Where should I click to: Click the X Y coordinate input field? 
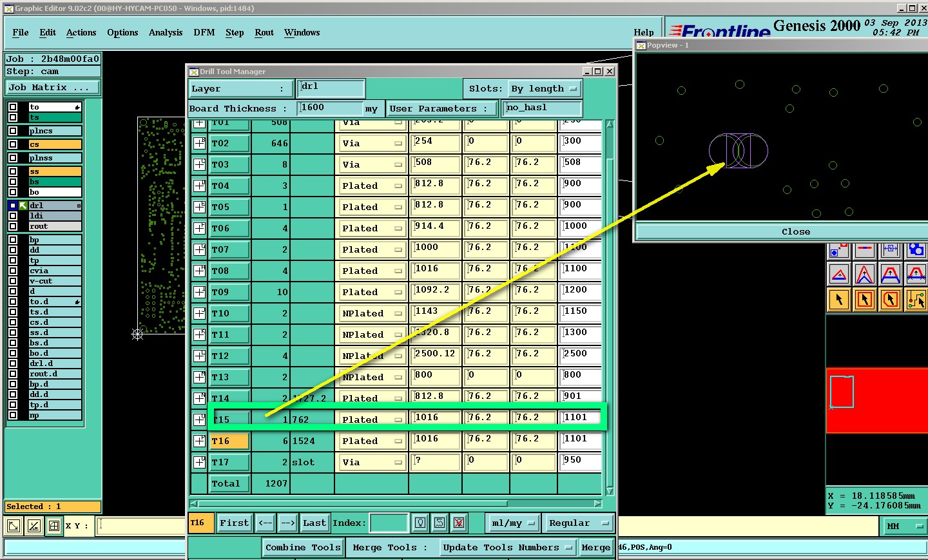click(x=142, y=526)
